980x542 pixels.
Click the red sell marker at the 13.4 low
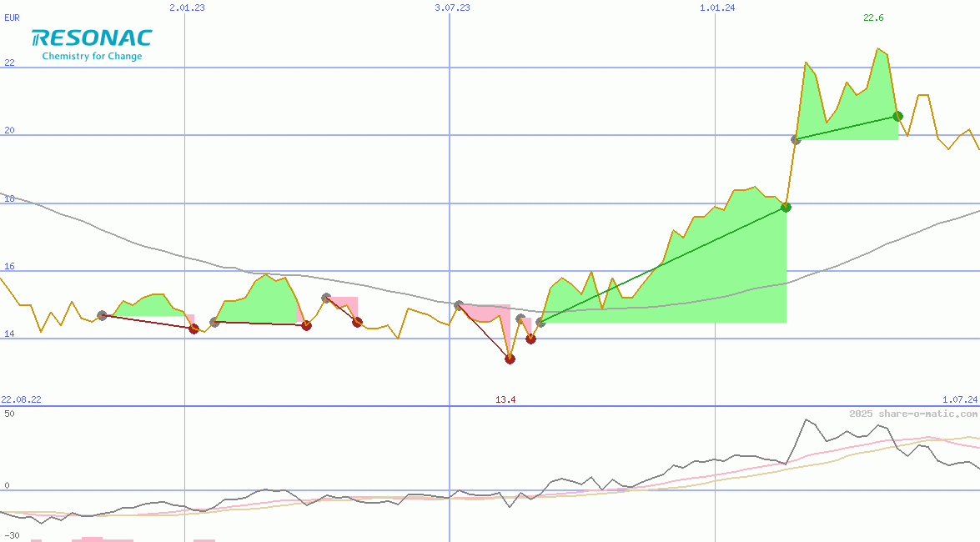tap(510, 359)
